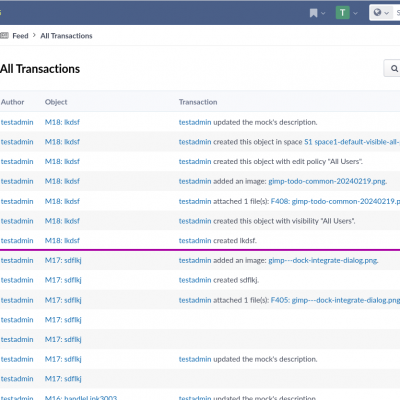Screen dimensions: 400x400
Task: Expand the chevron next to user avatar
Action: [355, 13]
